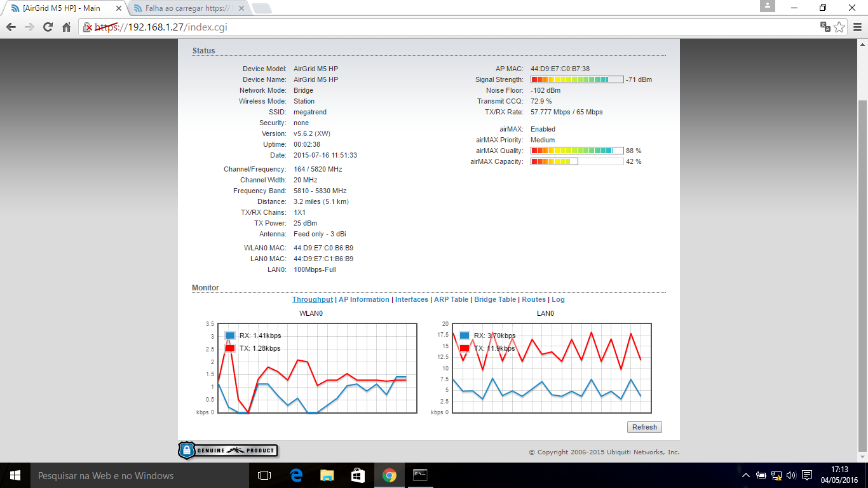Show the Interfaces monitor
The width and height of the screenshot is (868, 488).
(412, 299)
